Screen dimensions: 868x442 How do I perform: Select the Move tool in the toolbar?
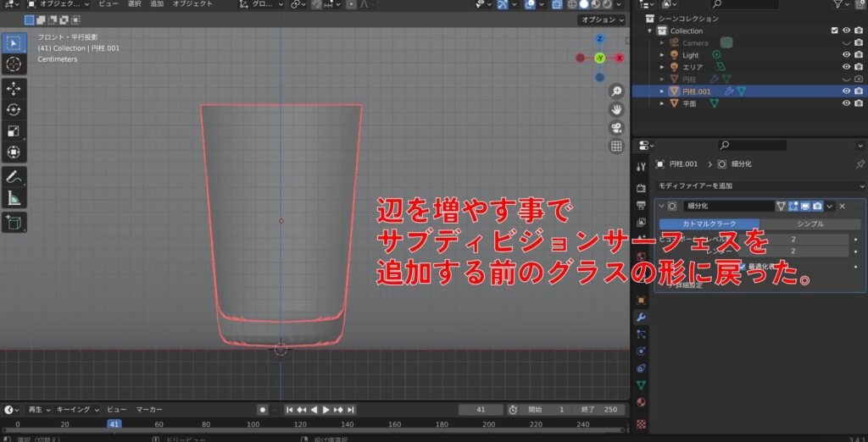[x=14, y=88]
